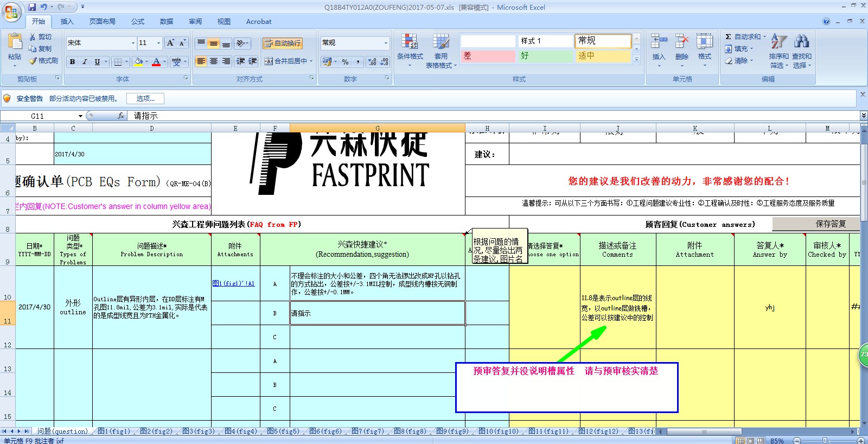868x444 pixels.
Task: Open Merge & Center (合并后居中) dropdown arrow
Action: tap(311, 61)
